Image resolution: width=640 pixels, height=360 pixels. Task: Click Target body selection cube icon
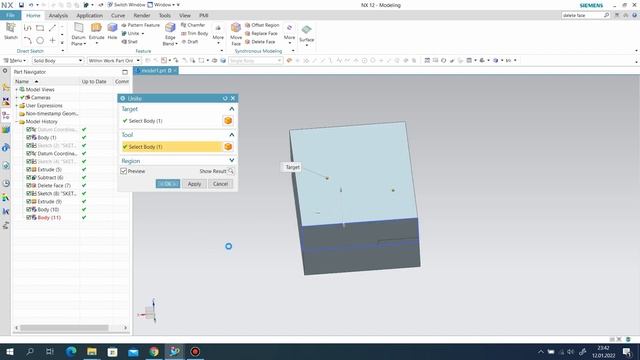tap(228, 121)
